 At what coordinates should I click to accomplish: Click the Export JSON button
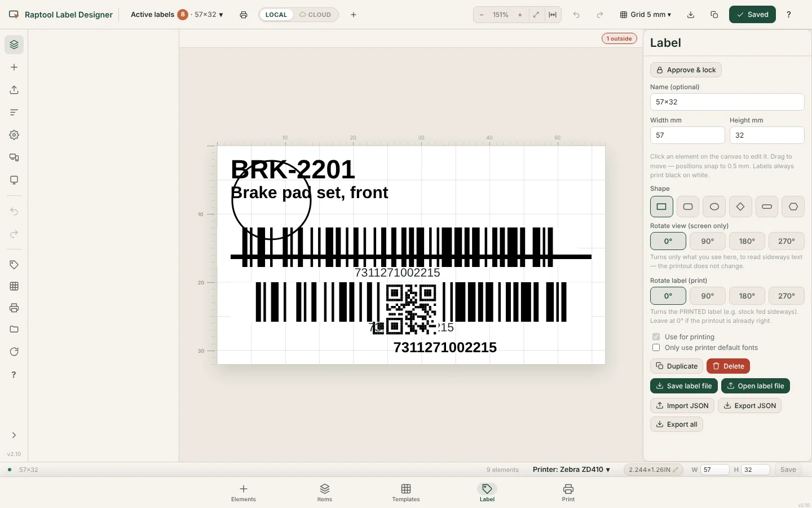tap(749, 406)
